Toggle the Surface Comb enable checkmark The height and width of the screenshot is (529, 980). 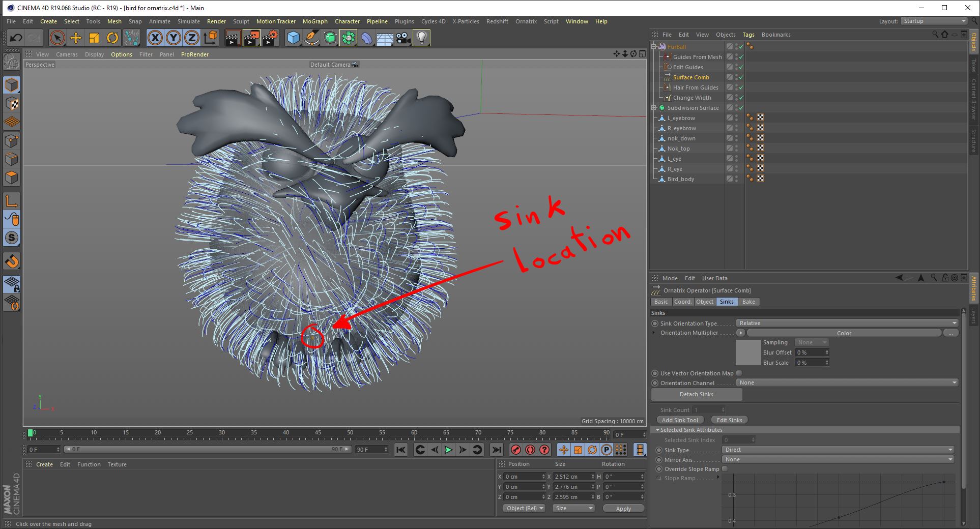(x=741, y=77)
